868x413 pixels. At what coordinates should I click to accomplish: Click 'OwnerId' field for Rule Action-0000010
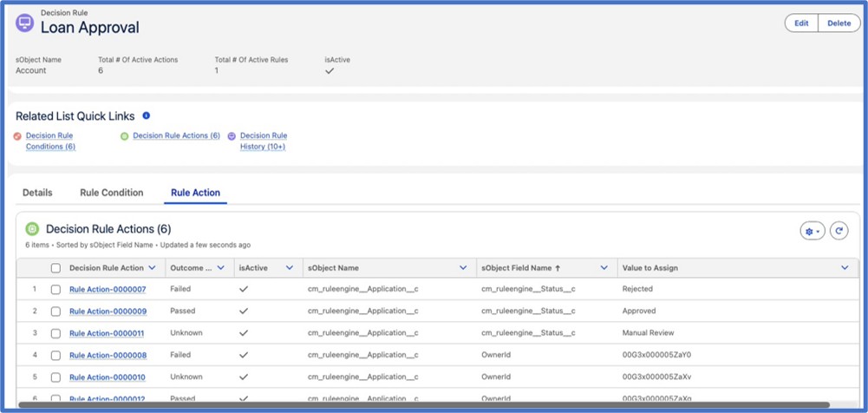pos(496,377)
